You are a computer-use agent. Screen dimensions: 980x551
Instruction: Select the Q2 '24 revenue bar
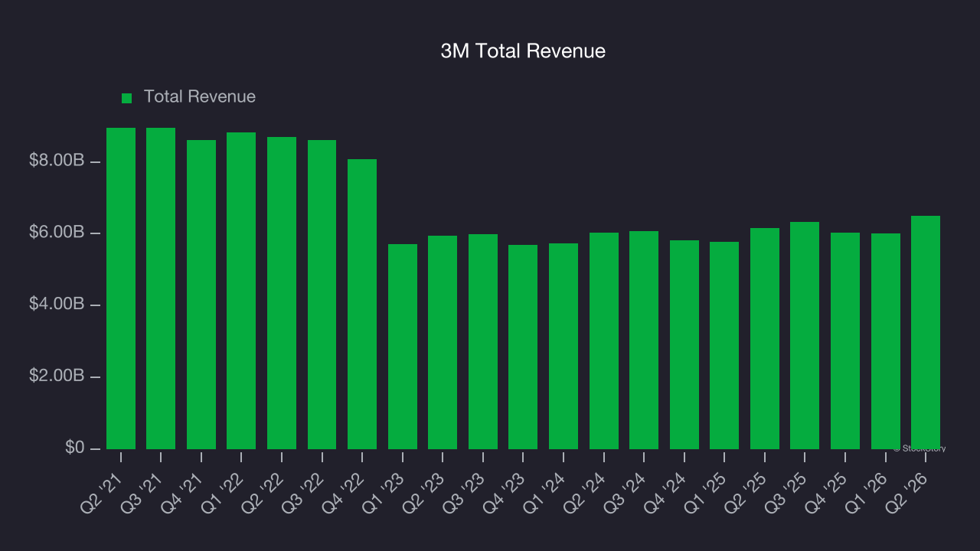click(x=604, y=341)
